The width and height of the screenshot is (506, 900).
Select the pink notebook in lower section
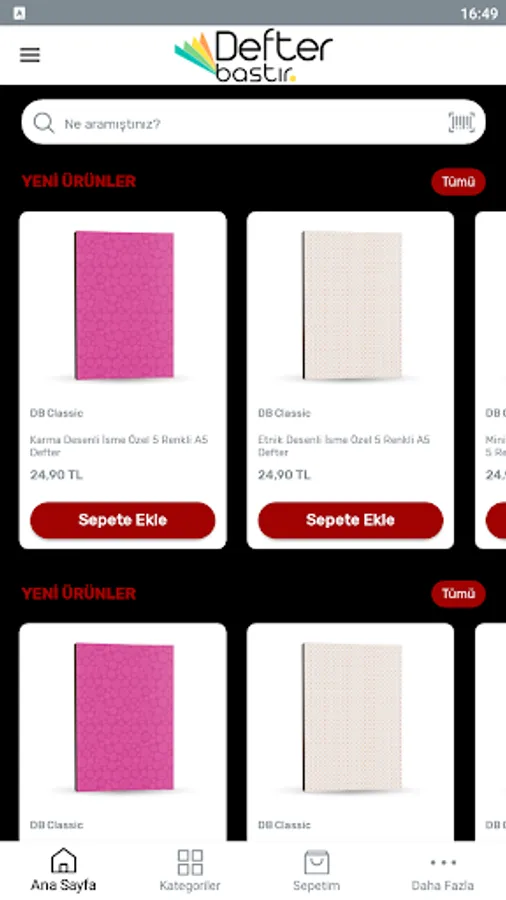pos(124,717)
